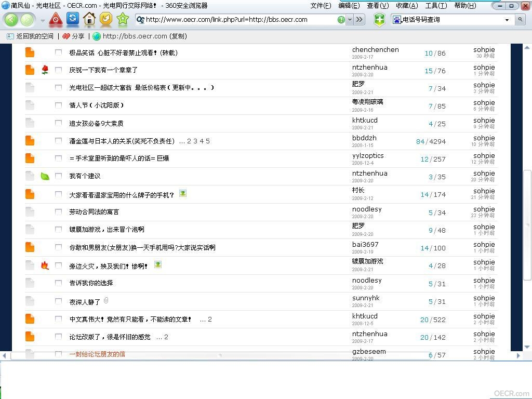Click the 返回我的空间 link

pyautogui.click(x=35, y=36)
